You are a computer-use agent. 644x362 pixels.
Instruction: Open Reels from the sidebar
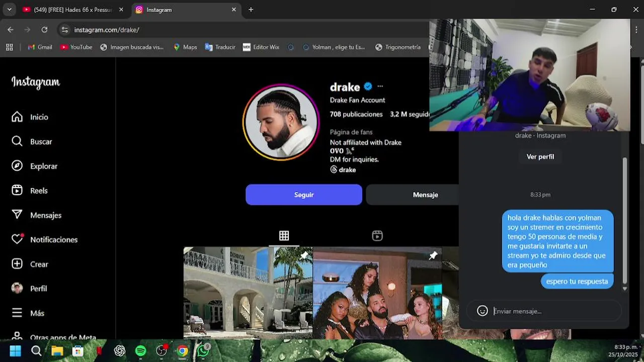click(30, 191)
